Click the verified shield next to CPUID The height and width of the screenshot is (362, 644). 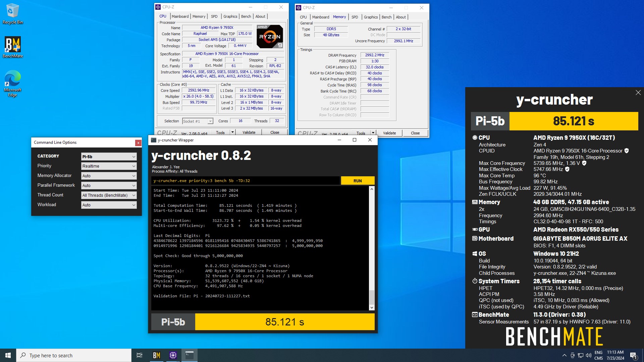pyautogui.click(x=627, y=151)
